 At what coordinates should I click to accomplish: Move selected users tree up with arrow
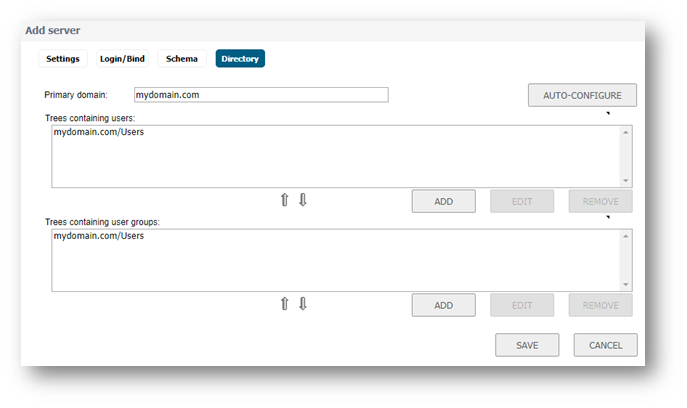click(284, 200)
